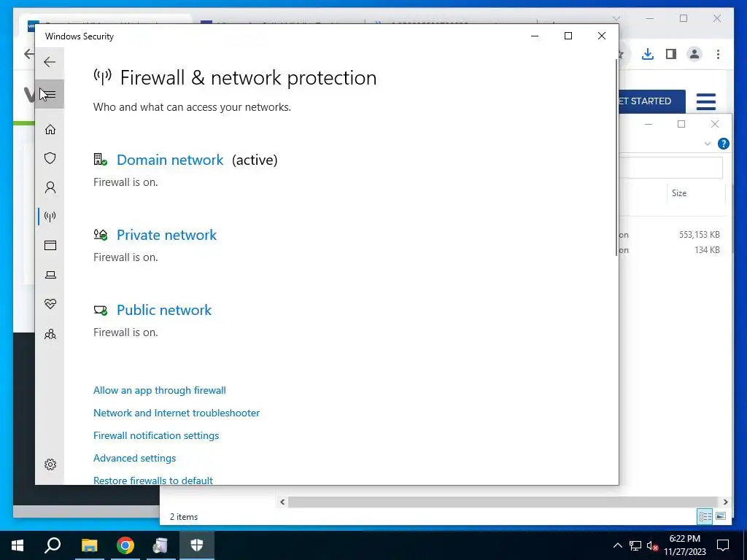Open the Home section in sidebar
The width and height of the screenshot is (747, 560).
[50, 130]
